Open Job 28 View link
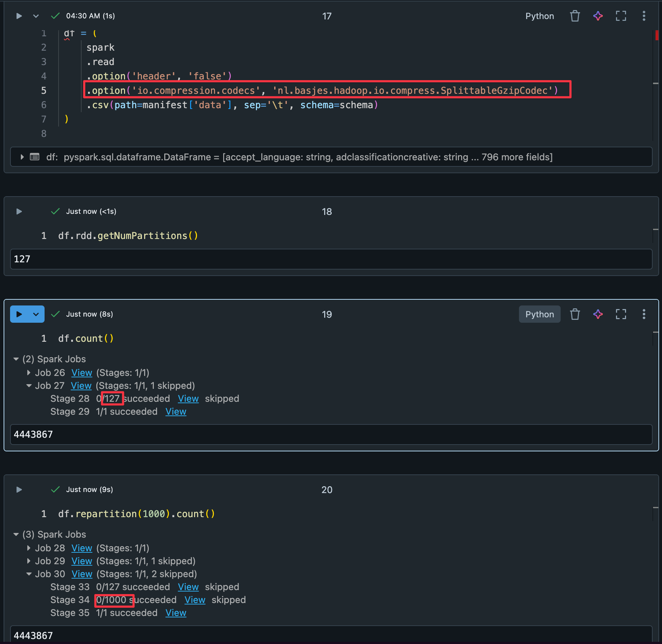 point(82,548)
